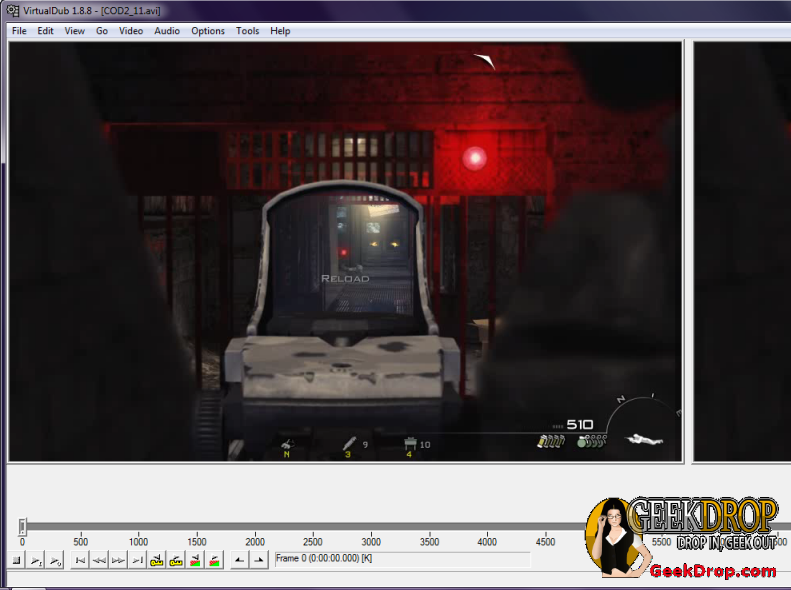The height and width of the screenshot is (590, 791).
Task: Open the Video menu
Action: pyautogui.click(x=131, y=31)
